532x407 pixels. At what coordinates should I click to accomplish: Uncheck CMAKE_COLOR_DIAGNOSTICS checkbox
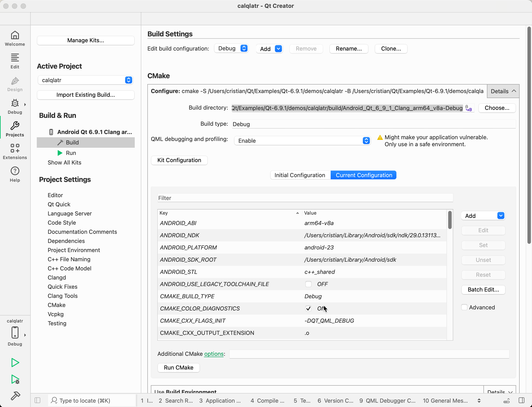click(x=308, y=308)
